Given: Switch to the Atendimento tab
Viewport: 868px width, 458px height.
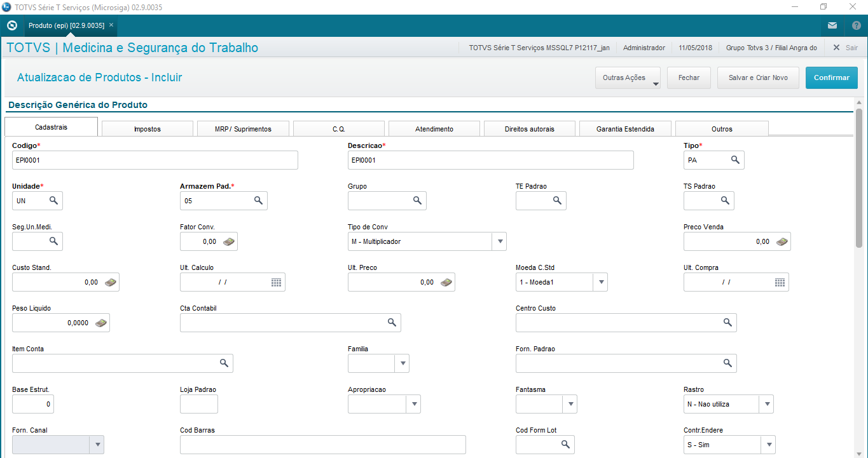Looking at the screenshot, I should (434, 129).
